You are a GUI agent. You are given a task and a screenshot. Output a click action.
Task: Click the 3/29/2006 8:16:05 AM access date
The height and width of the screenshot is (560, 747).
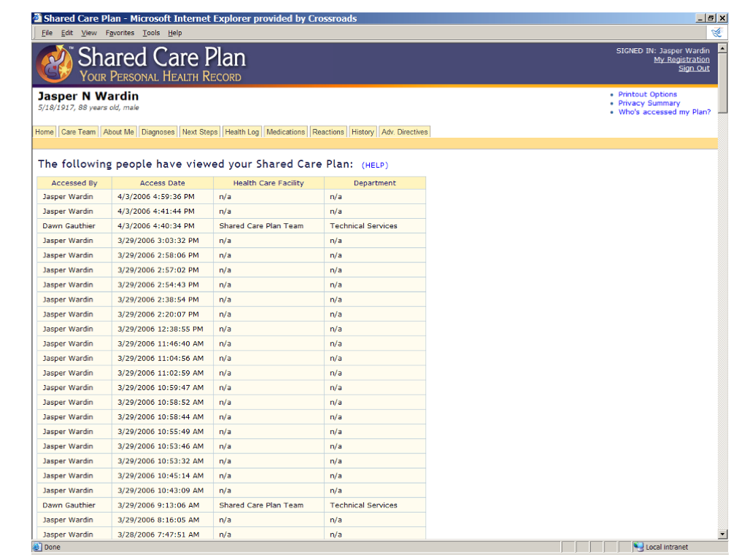[x=158, y=520]
